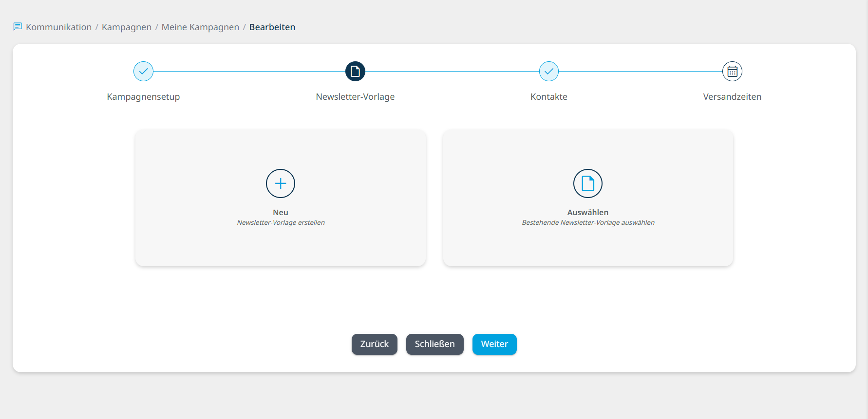Navigate to Meine Kampagnen breadcrumb
Viewport: 868px width, 419px height.
pyautogui.click(x=200, y=27)
